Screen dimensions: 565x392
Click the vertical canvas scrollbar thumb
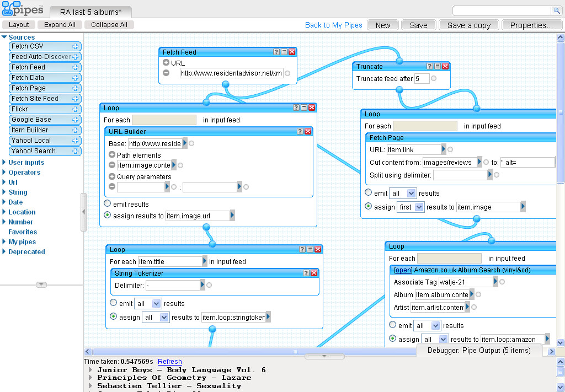[561, 112]
